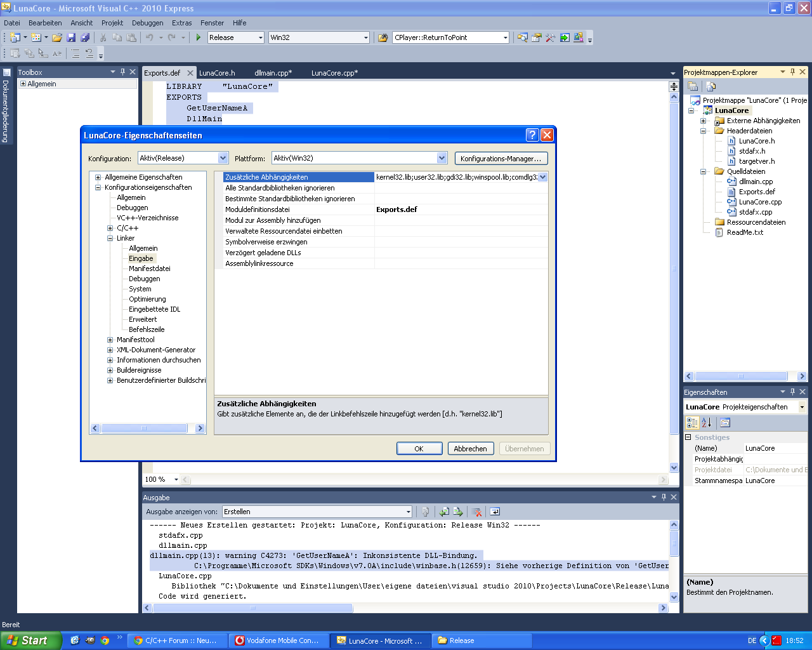Image resolution: width=812 pixels, height=650 pixels.
Task: Click the dialog tree horizontal scrollbar
Action: point(147,428)
